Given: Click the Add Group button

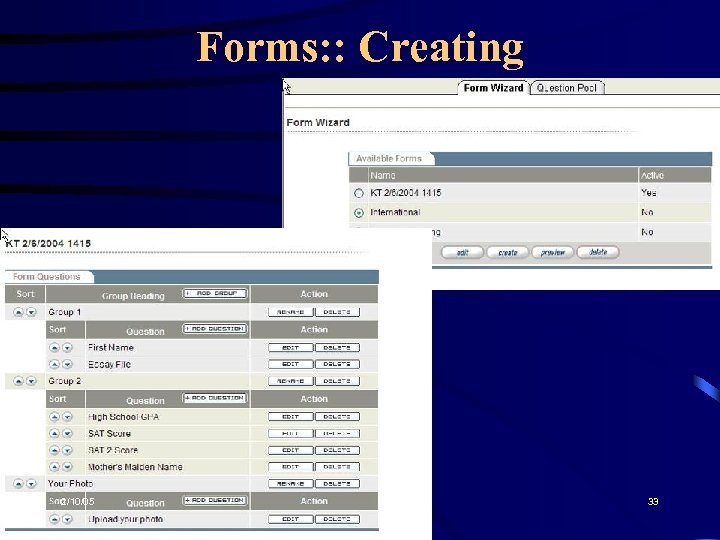Looking at the screenshot, I should click(215, 293).
